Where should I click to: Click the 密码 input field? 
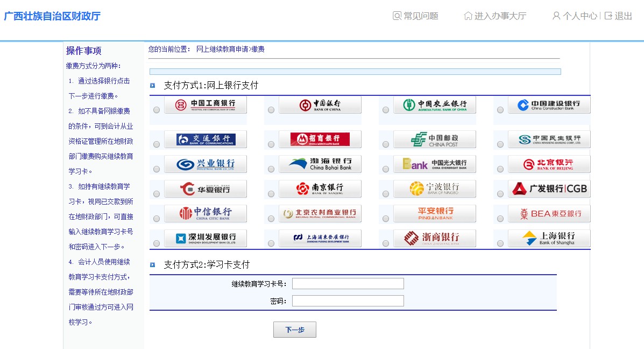tap(348, 301)
